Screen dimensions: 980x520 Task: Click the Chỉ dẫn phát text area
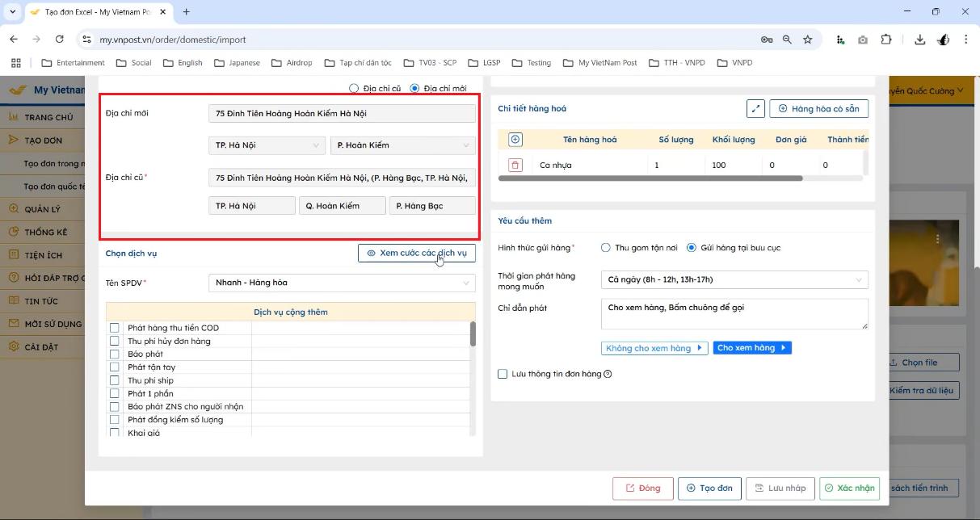(x=734, y=314)
